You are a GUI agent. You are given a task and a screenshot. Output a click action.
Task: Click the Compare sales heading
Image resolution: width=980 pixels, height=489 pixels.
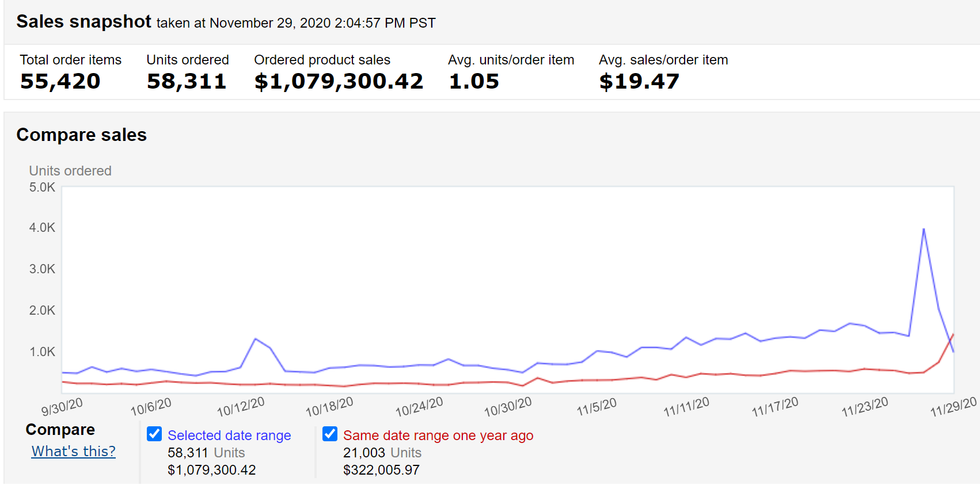tap(82, 135)
